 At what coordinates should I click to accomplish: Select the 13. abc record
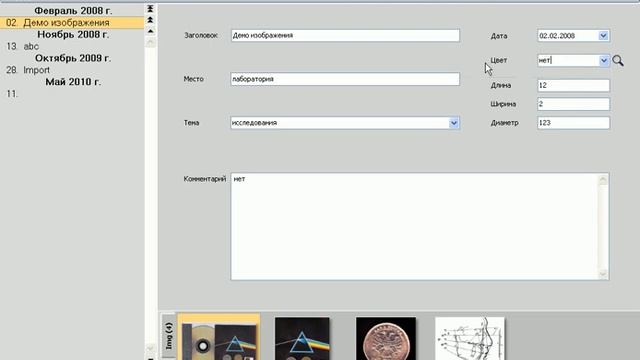coord(72,47)
